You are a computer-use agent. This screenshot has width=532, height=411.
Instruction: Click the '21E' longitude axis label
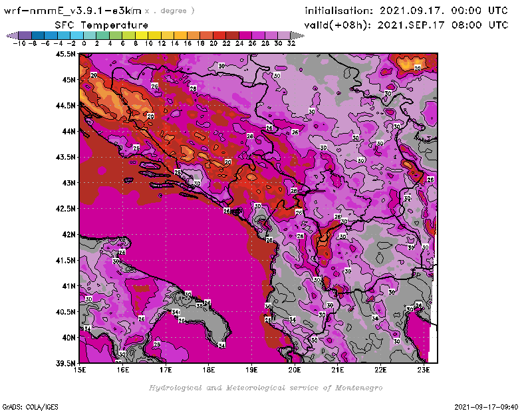pyautogui.click(x=338, y=370)
